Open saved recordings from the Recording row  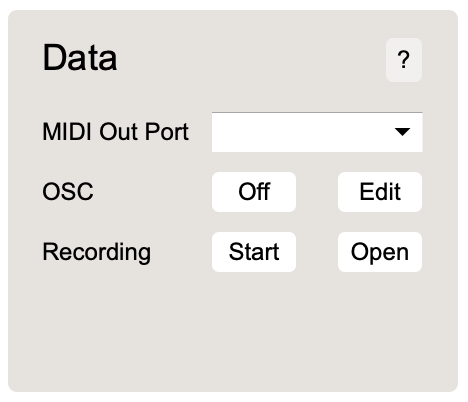click(380, 252)
